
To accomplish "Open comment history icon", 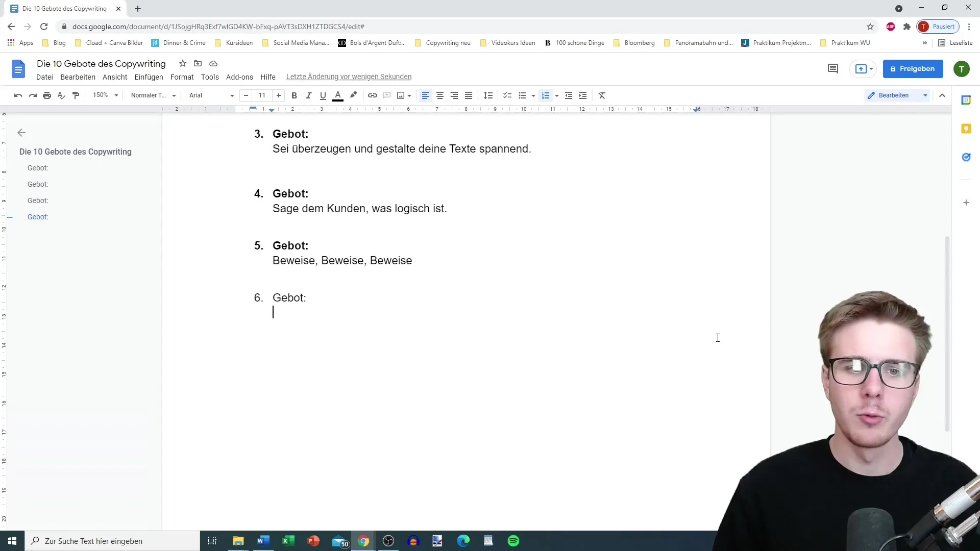I will tap(833, 68).
